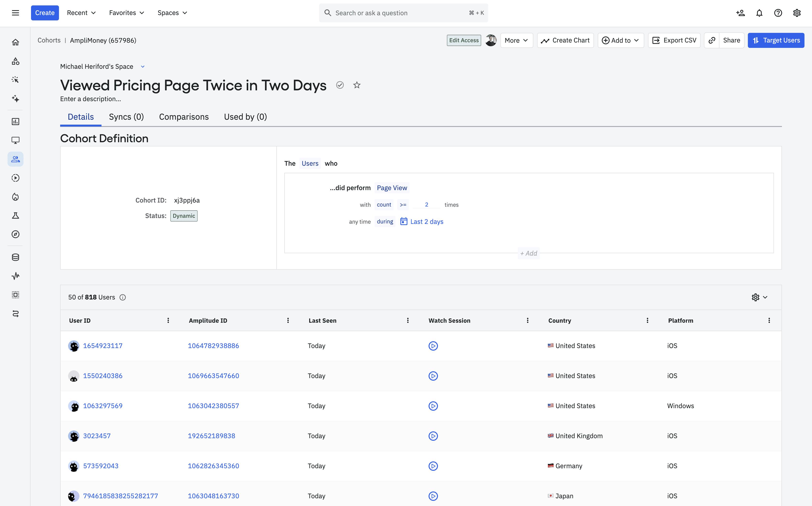Screen dimensions: 812x506
Task: Click the Home sidebar icon
Action: point(16,42)
